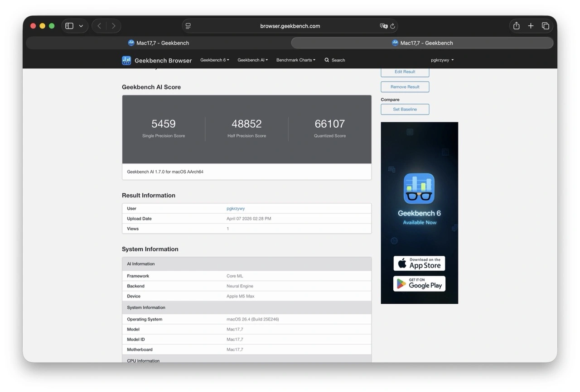Open the pgkrzywy account dropdown
580x392 pixels.
[x=442, y=60]
